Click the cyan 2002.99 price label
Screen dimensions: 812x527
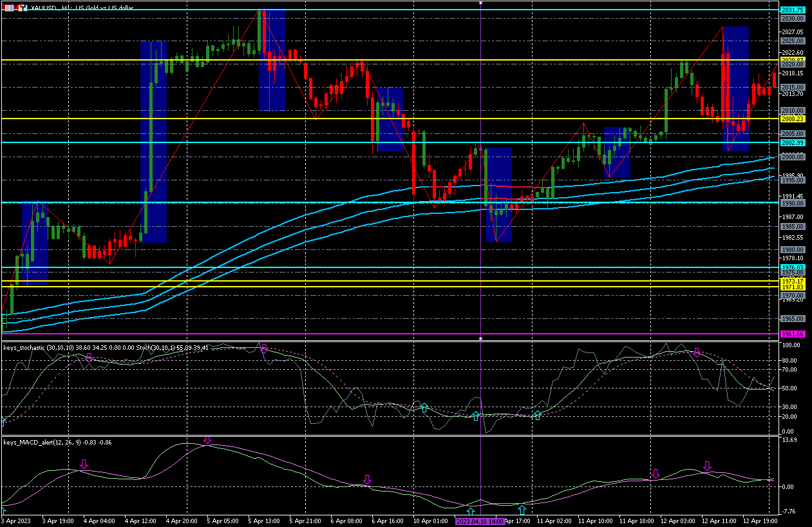pyautogui.click(x=791, y=142)
